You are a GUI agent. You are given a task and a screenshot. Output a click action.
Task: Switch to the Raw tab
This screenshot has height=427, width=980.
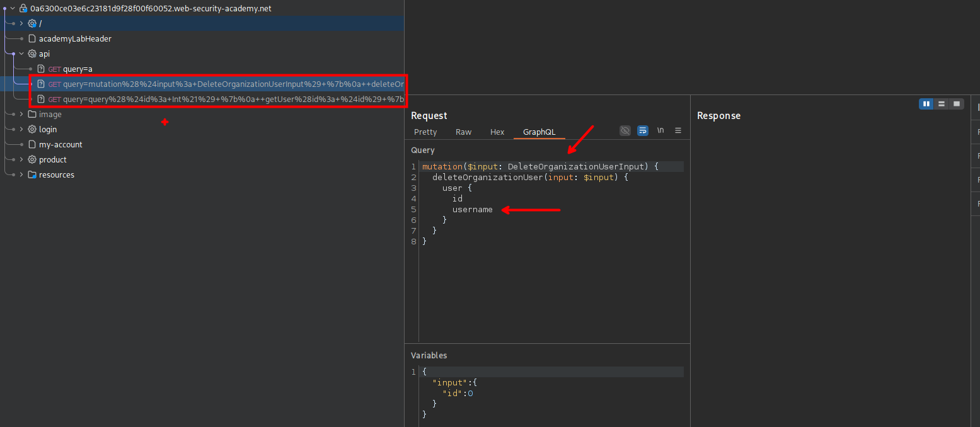(x=463, y=132)
